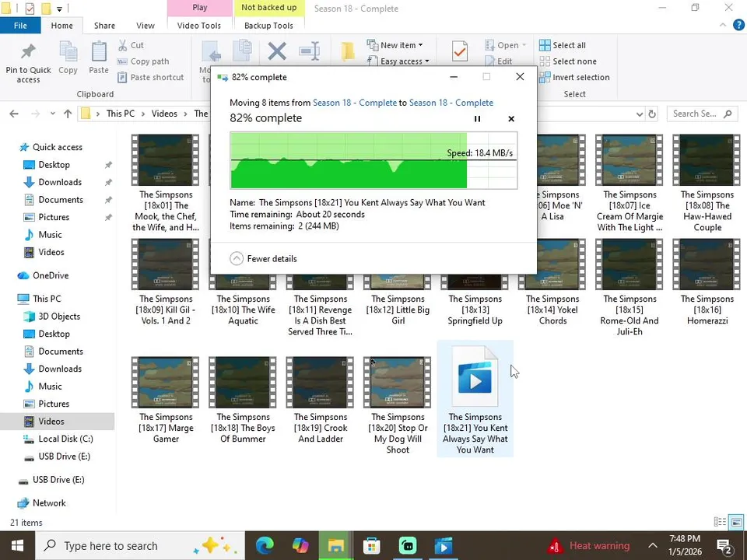Show hidden system tray icons
Image resolution: width=747 pixels, height=560 pixels.
pyautogui.click(x=653, y=546)
